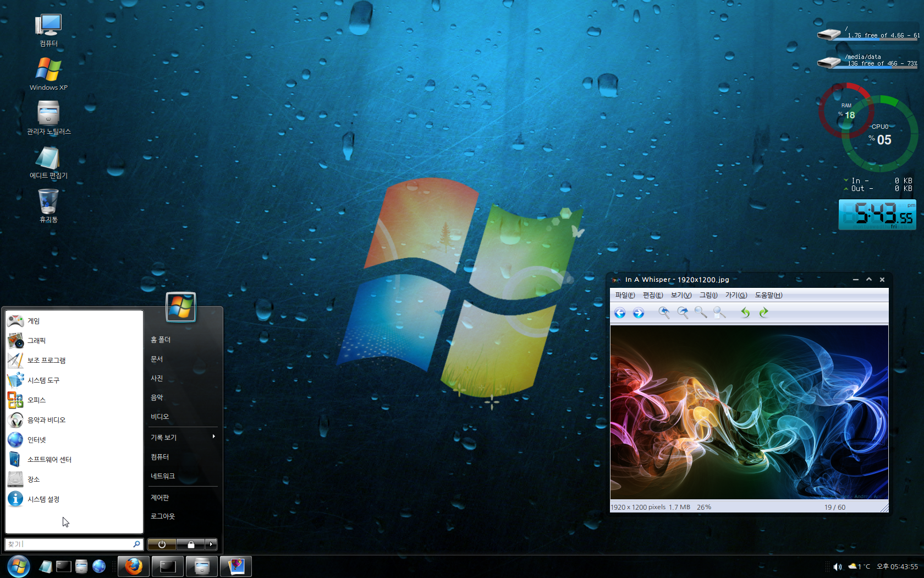Click the lock button in start menu

click(191, 544)
